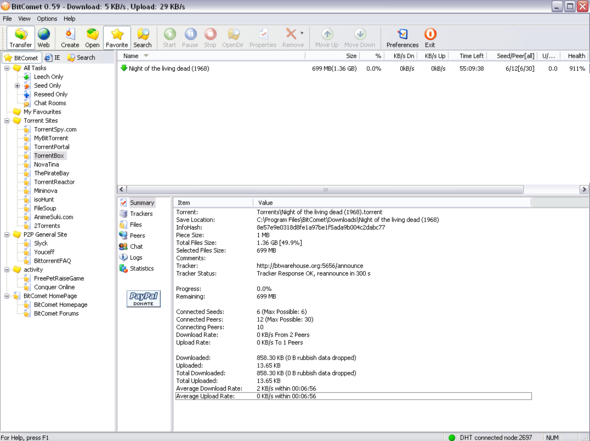
Task: Click the Search toolbar icon
Action: pyautogui.click(x=143, y=38)
